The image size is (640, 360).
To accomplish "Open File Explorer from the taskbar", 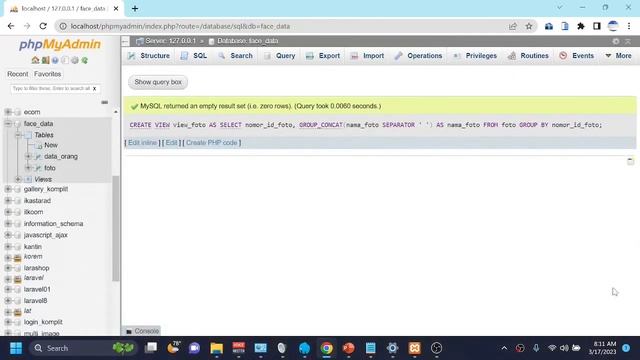I will 217,348.
